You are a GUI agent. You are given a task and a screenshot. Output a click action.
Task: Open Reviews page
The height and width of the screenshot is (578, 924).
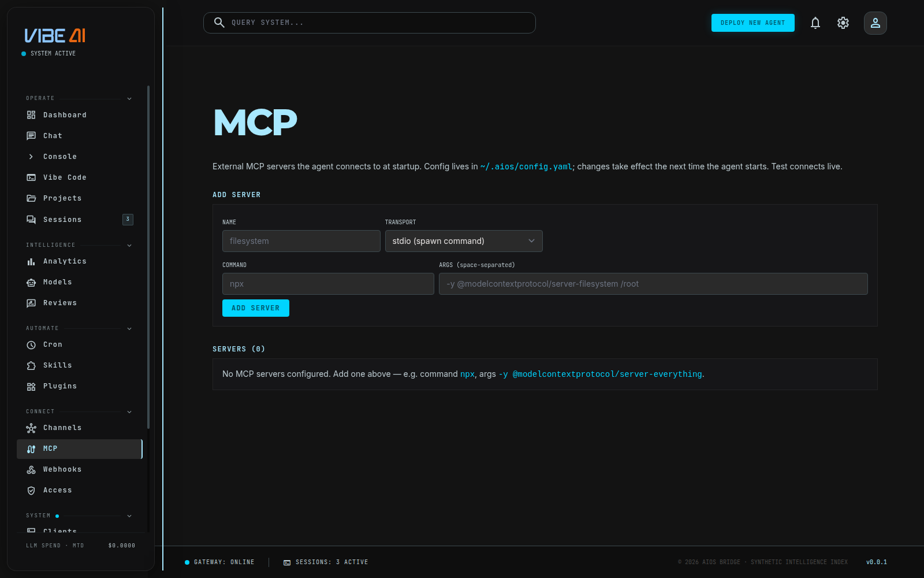click(x=80, y=303)
